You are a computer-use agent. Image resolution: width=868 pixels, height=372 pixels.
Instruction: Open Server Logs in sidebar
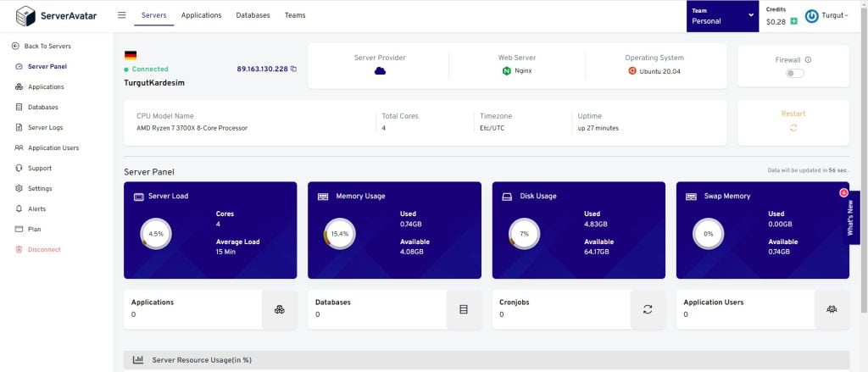[45, 127]
